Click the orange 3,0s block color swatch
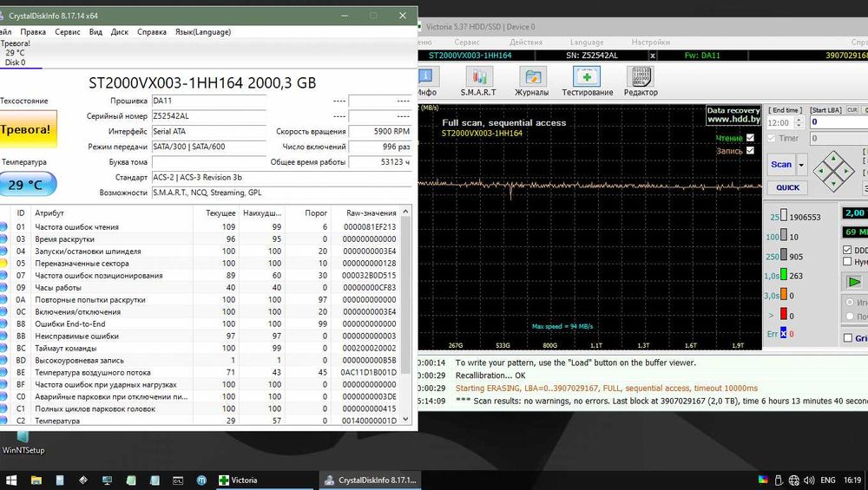Image resolution: width=868 pixels, height=490 pixels. click(x=783, y=295)
